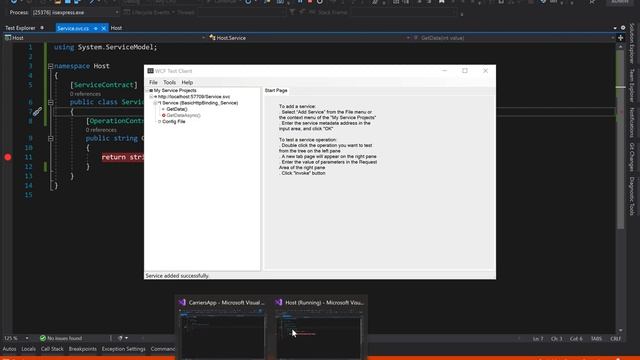Viewport: 640px width, 360px height.
Task: Open the Breakpoints tab
Action: pos(83,349)
